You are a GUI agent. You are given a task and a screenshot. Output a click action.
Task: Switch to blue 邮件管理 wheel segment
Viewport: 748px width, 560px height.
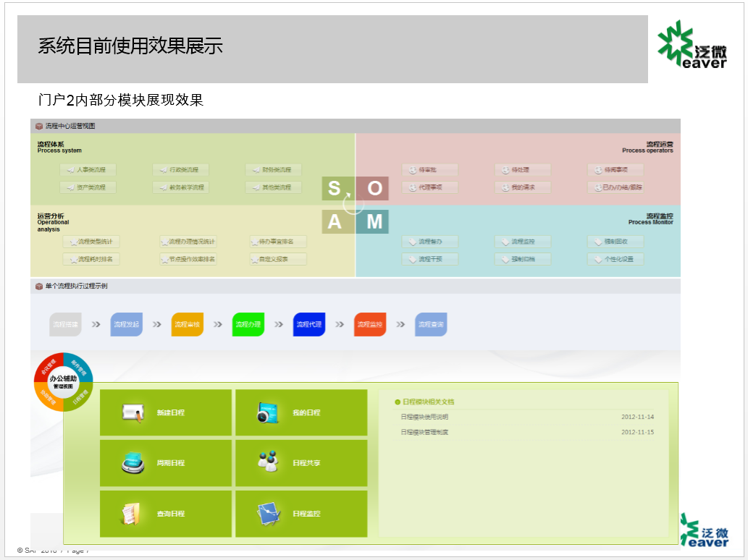(x=78, y=367)
